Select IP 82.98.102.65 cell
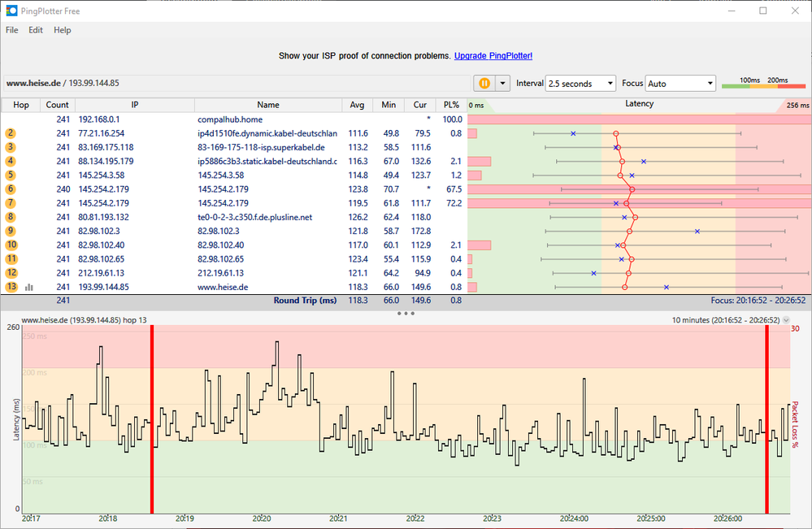812x529 pixels. coord(101,259)
